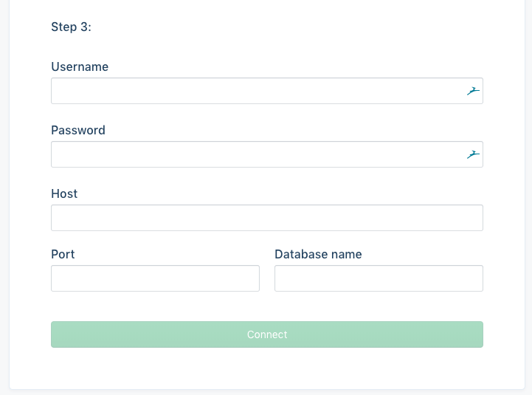The image size is (532, 395).
Task: Focus the Password input field
Action: pos(255,154)
